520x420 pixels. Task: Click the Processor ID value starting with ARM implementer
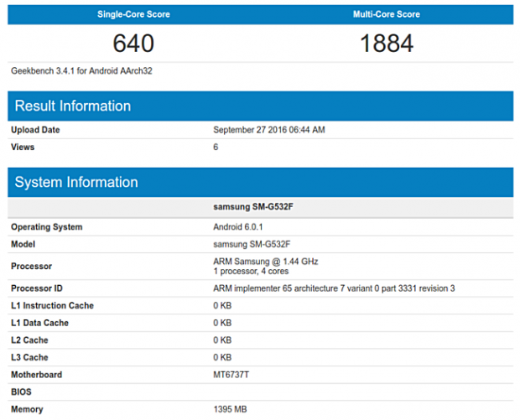tap(335, 288)
